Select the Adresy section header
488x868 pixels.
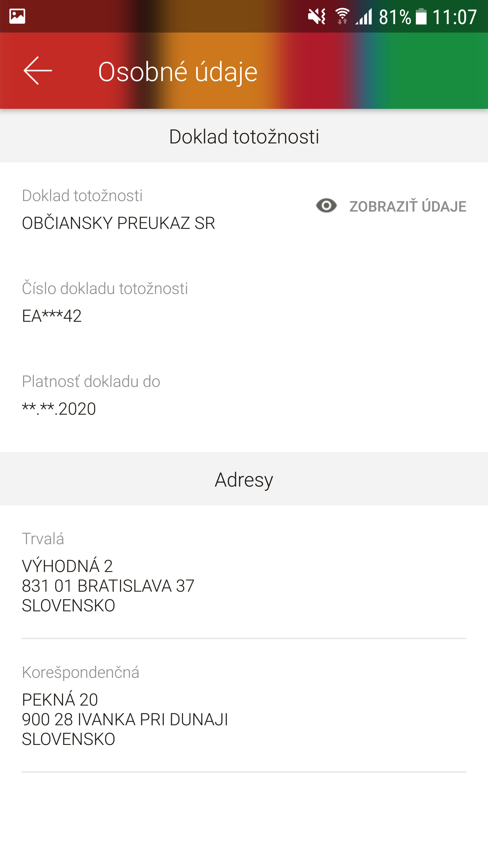(244, 479)
